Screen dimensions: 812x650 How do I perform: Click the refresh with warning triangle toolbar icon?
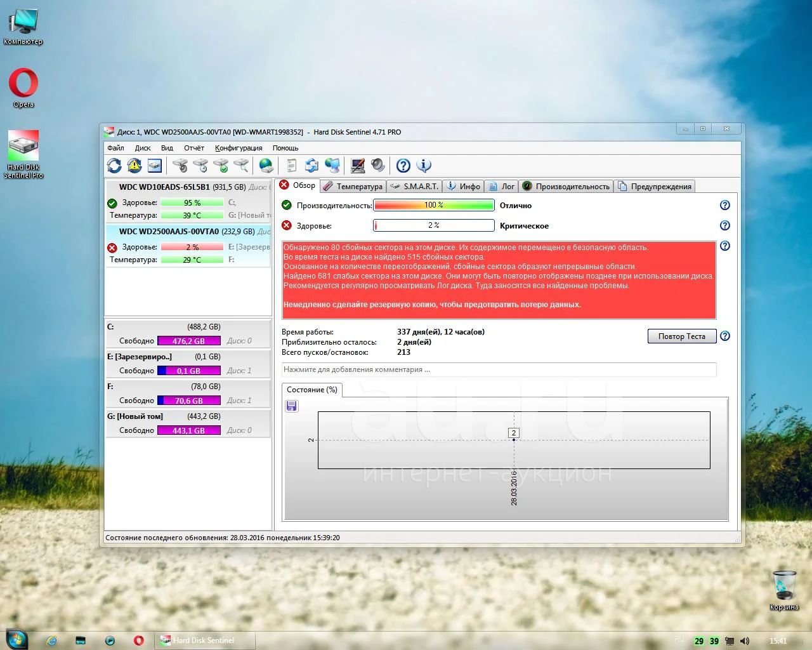(x=134, y=166)
